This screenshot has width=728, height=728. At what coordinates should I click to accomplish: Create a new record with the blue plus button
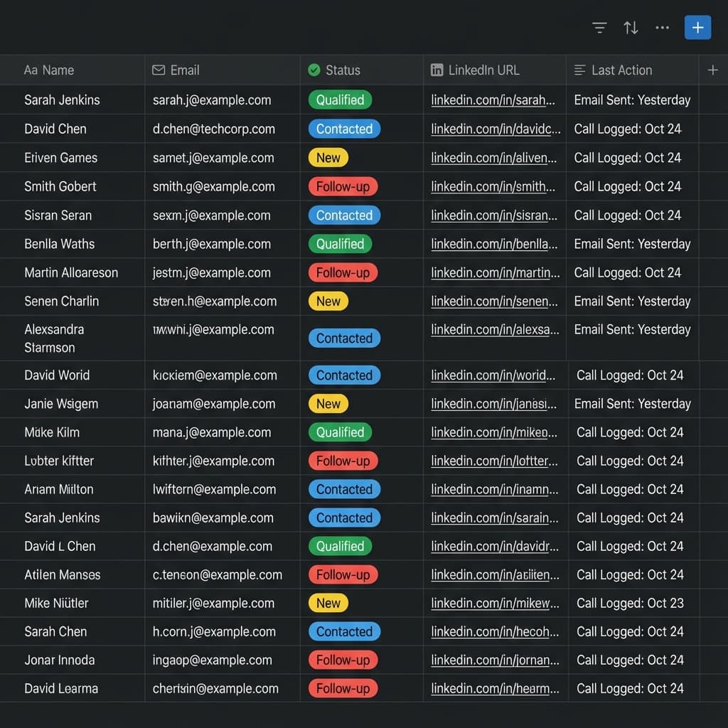pos(697,27)
